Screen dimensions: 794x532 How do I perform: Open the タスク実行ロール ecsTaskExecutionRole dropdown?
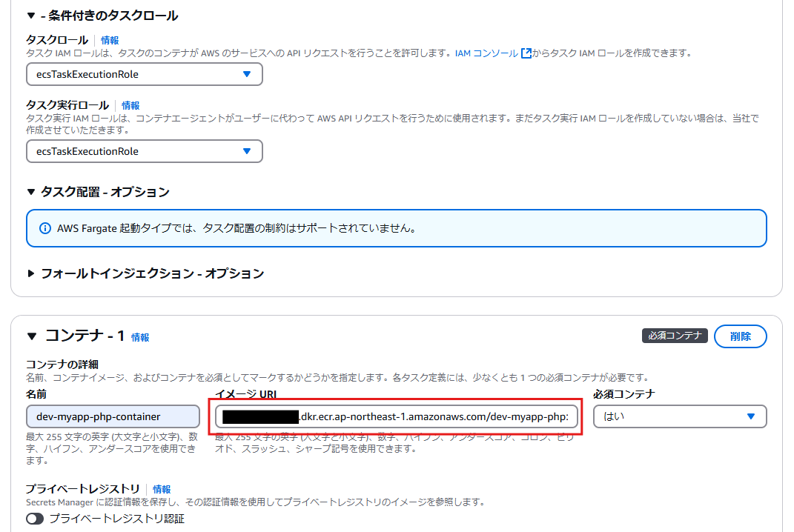[x=145, y=151]
